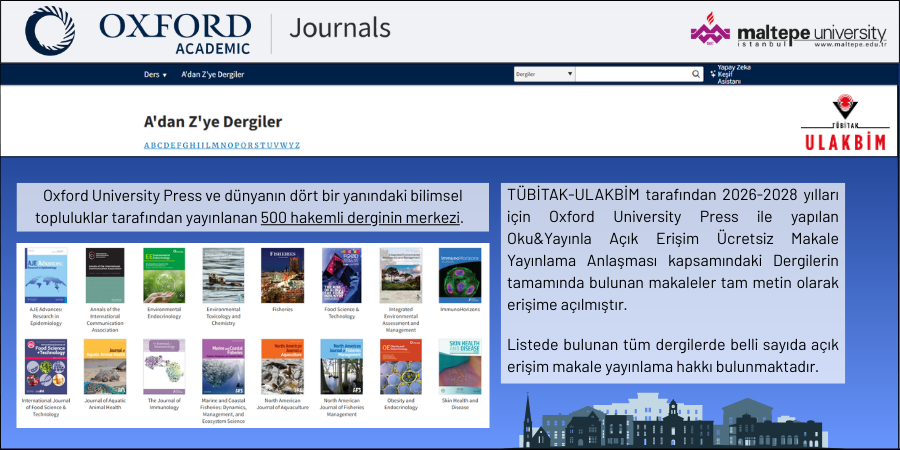Image resolution: width=900 pixels, height=450 pixels.
Task: Focus the journal search text field
Action: pos(633,74)
